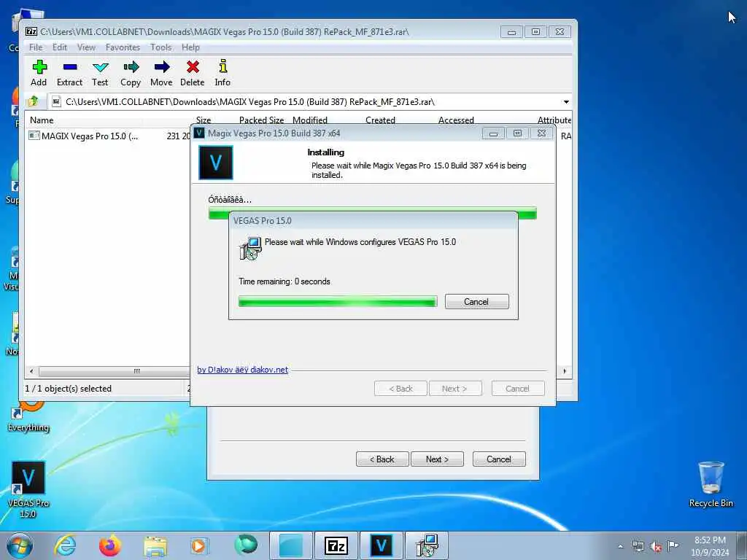Click Cancel in the background setup window

coord(499,459)
